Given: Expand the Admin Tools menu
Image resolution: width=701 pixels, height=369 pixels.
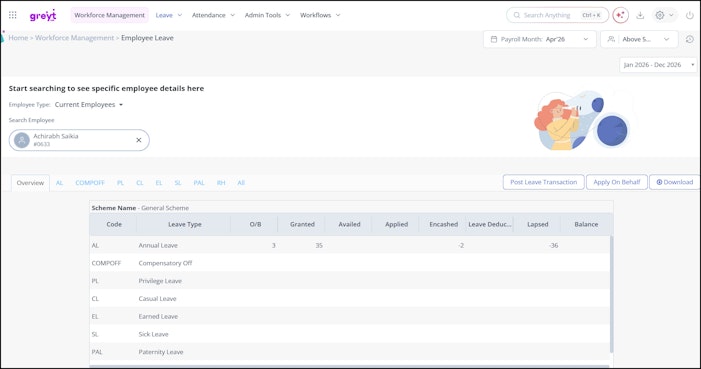Looking at the screenshot, I should (x=267, y=15).
